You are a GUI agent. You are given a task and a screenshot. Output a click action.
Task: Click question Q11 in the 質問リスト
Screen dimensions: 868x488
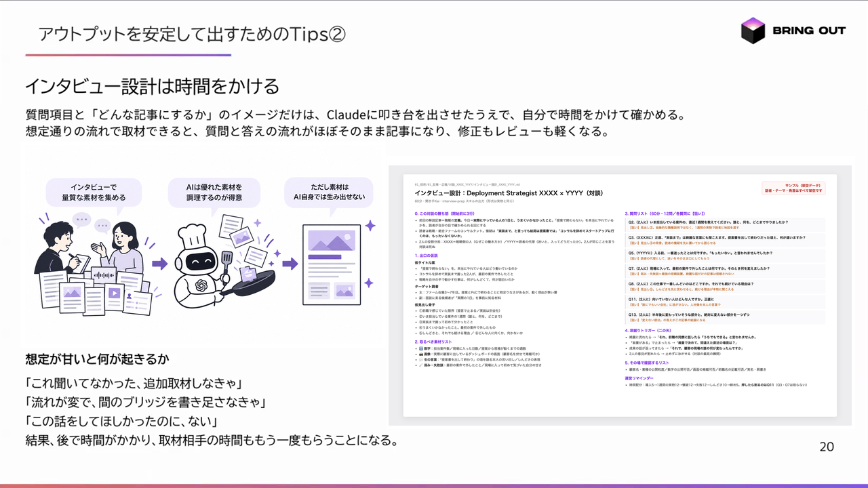click(726, 302)
